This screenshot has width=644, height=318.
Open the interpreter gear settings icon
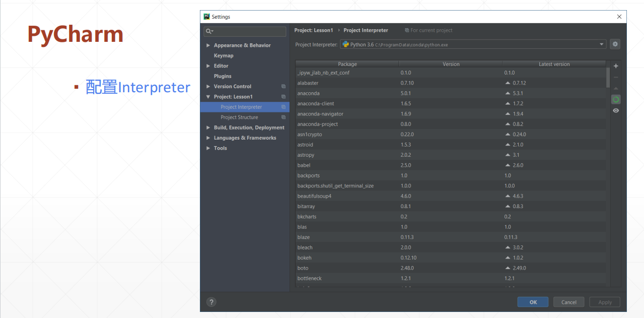click(x=615, y=44)
